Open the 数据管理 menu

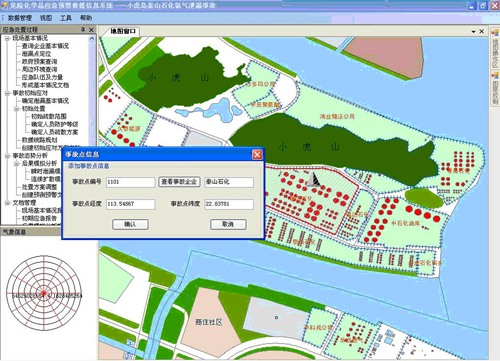[20, 18]
